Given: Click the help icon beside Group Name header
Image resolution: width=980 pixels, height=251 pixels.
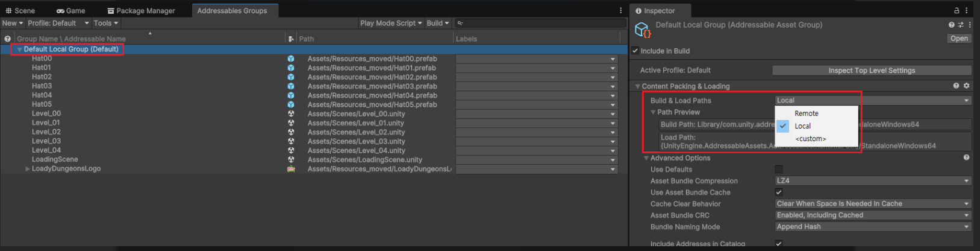Looking at the screenshot, I should [7, 39].
